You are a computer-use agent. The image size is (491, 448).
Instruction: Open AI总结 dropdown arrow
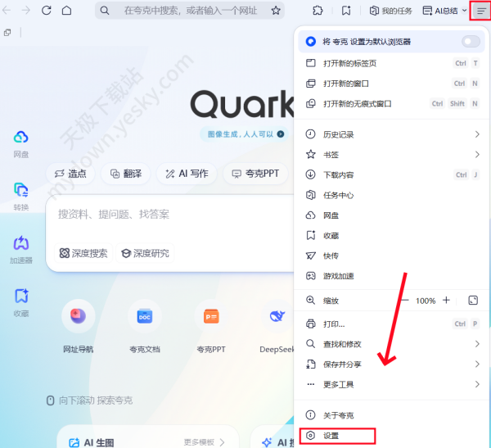[x=464, y=11]
